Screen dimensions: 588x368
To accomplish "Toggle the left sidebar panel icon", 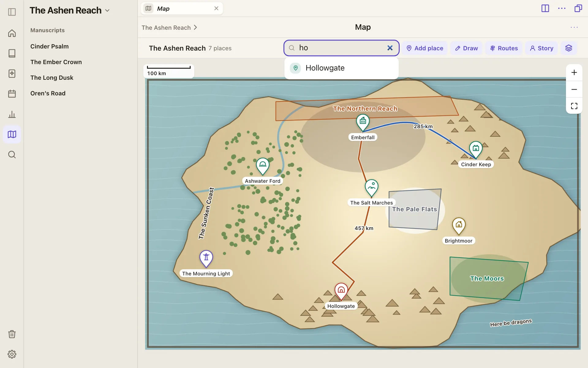I will [x=12, y=12].
